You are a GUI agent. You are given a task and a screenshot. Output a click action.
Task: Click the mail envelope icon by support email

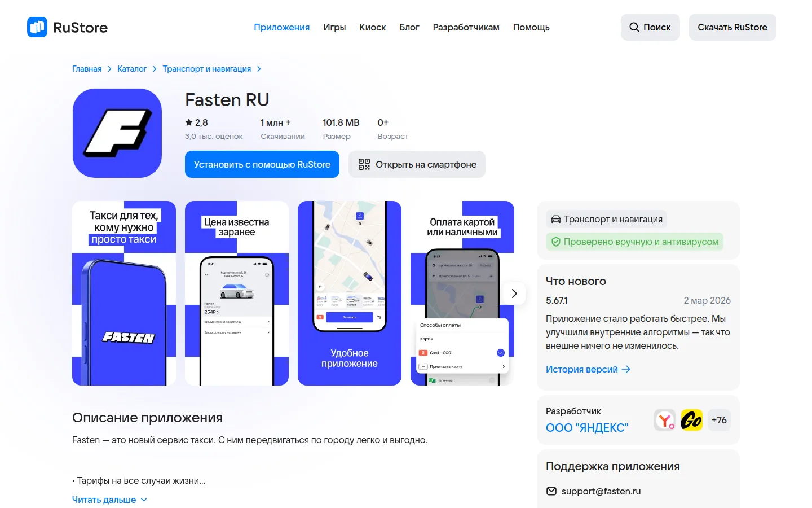click(x=551, y=491)
